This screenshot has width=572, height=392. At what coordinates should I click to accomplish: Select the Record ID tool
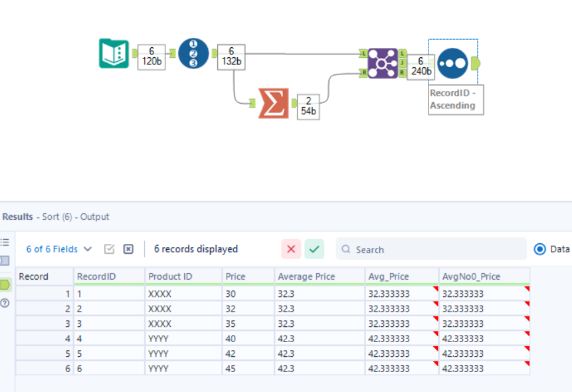(193, 53)
